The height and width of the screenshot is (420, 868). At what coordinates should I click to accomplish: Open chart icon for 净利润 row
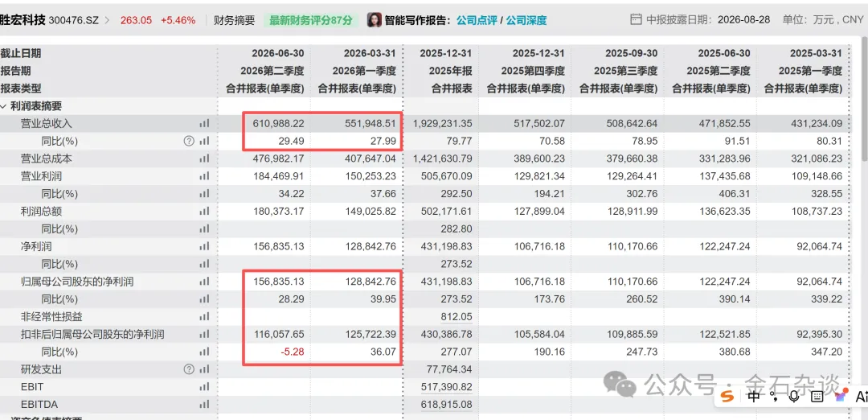pos(204,246)
